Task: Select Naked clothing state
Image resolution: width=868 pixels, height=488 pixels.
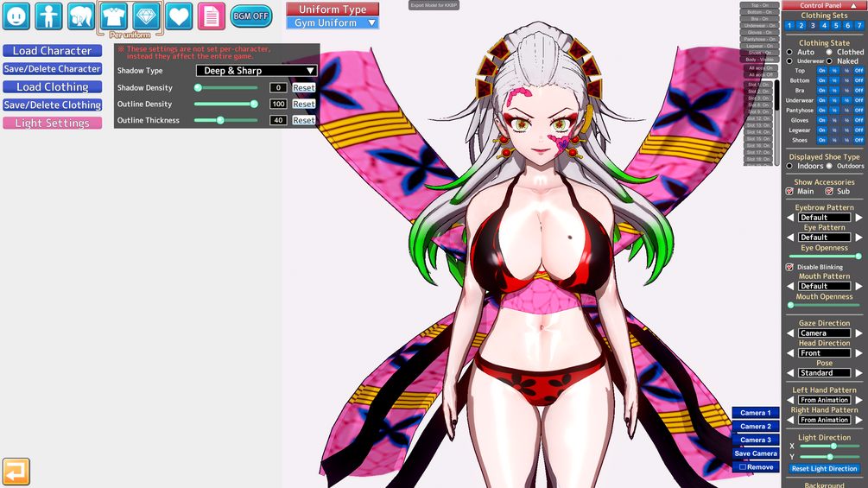Action: pos(829,60)
